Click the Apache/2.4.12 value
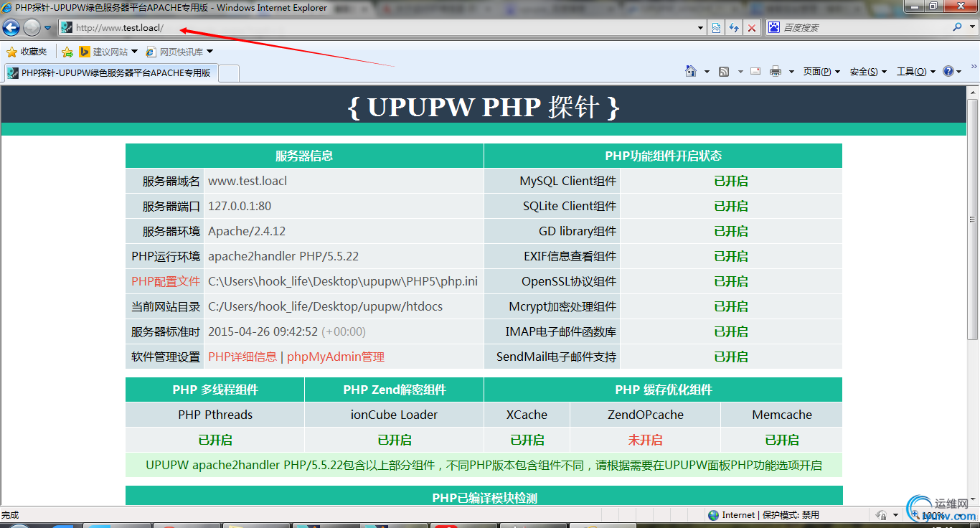The image size is (980, 528). 247,231
